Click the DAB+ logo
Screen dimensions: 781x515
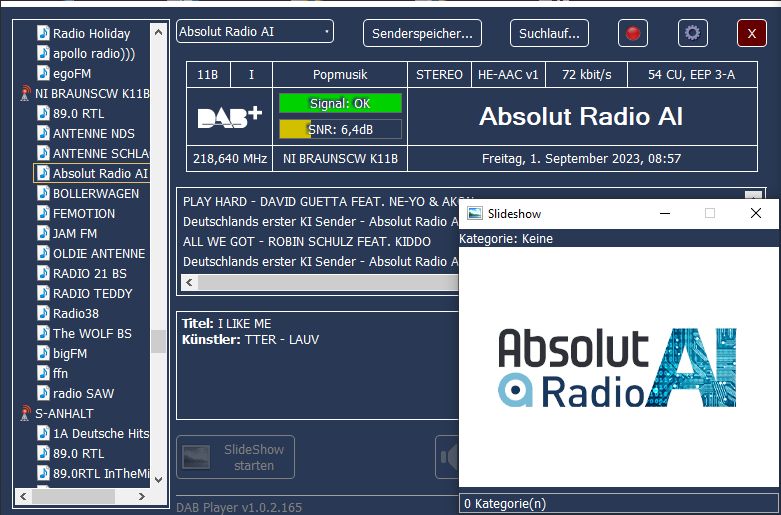[229, 116]
